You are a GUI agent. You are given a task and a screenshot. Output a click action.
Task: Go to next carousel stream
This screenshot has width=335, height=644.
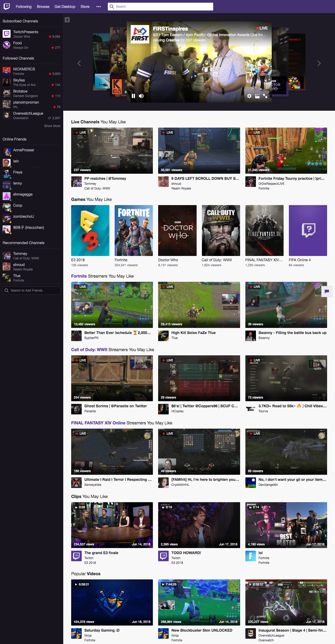[319, 63]
